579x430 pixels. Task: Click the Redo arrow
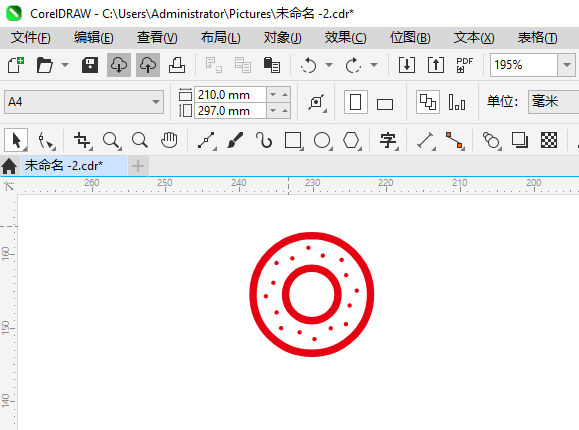[353, 65]
